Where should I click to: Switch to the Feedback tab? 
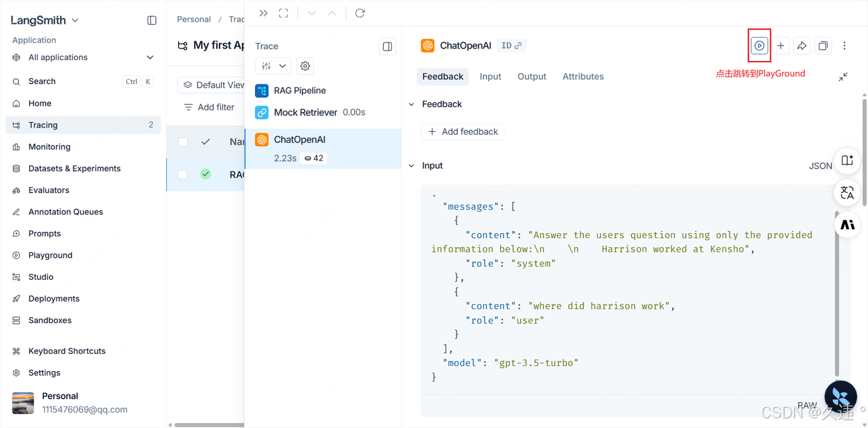tap(443, 77)
